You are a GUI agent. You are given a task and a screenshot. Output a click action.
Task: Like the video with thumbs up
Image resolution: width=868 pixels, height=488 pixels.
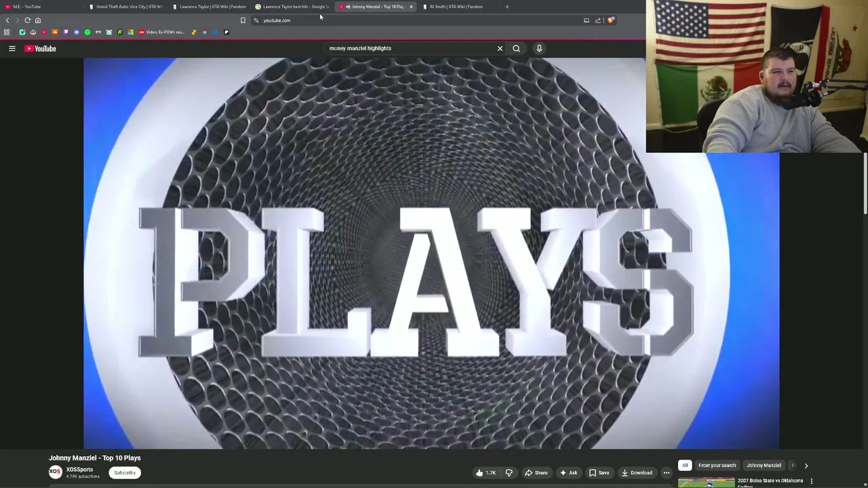point(486,472)
